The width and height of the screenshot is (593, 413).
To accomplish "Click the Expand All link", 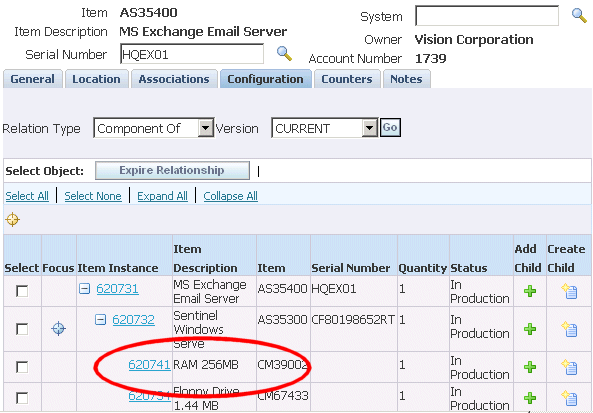I will pyautogui.click(x=163, y=196).
